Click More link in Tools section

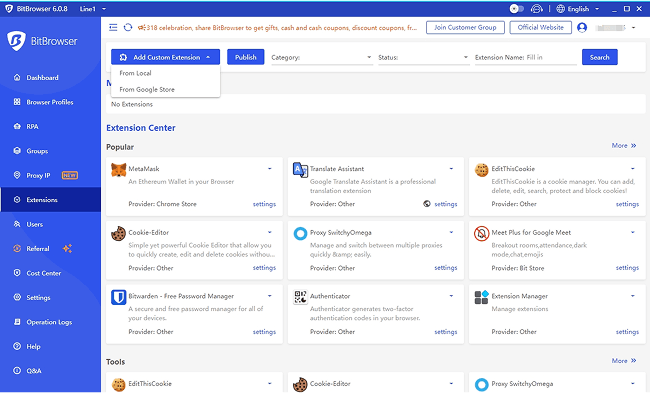coord(624,361)
